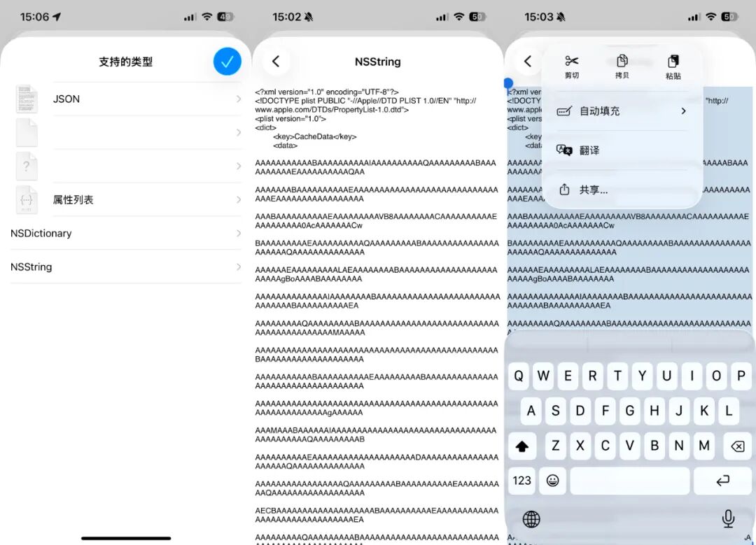756x545 pixels.
Task: Open the 自动填充 submenu chevron
Action: pos(684,111)
